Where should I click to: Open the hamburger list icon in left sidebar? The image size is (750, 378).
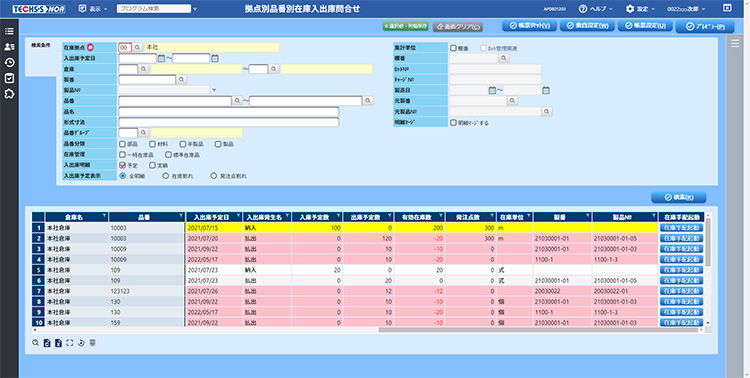(9, 31)
